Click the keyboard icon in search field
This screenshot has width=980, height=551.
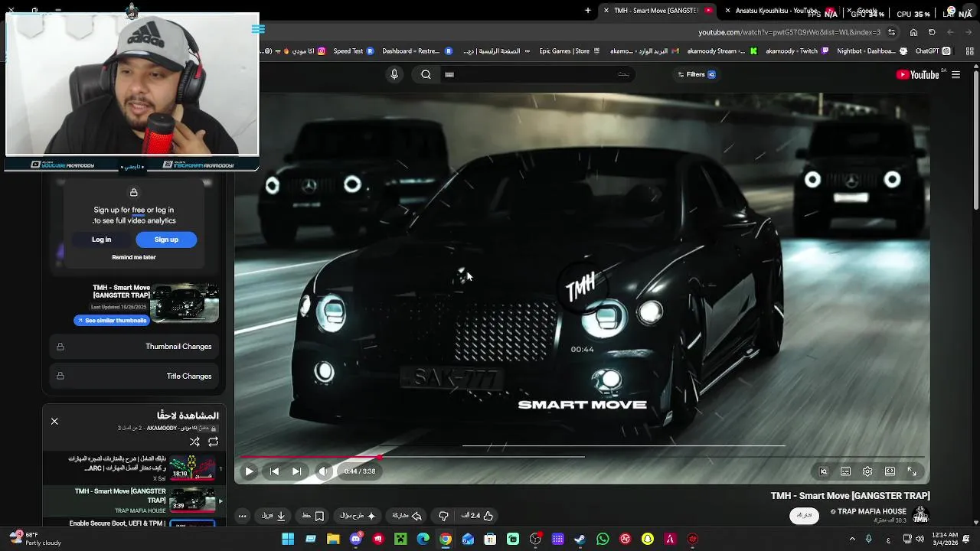[x=449, y=74]
